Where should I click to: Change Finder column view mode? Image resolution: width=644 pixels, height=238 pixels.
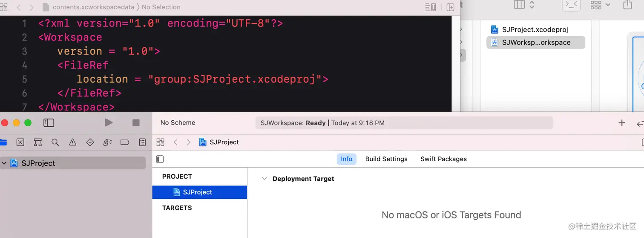(x=524, y=5)
